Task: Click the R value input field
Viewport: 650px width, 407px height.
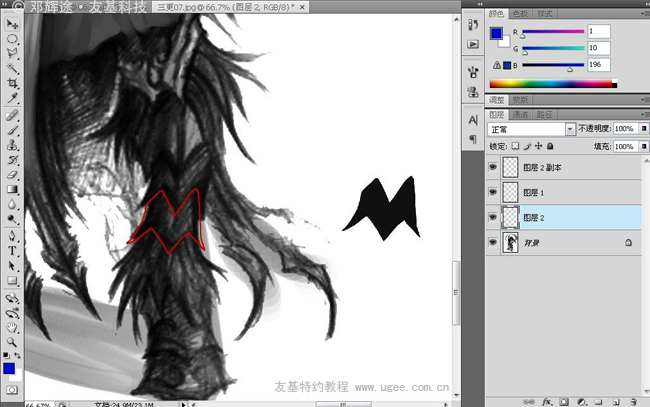Action: [600, 32]
